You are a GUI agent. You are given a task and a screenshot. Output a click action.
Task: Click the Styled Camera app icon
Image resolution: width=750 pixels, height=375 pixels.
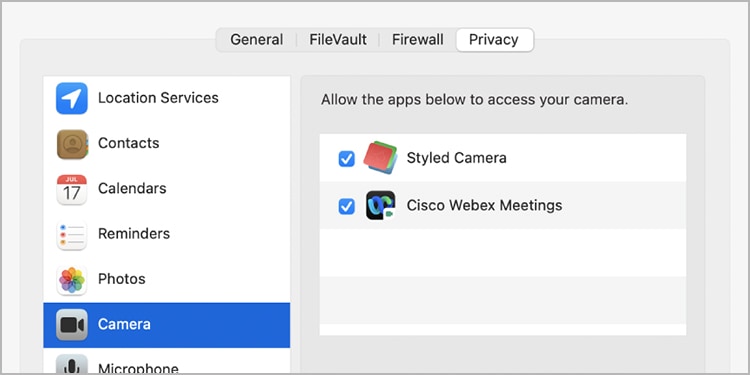[x=380, y=157]
